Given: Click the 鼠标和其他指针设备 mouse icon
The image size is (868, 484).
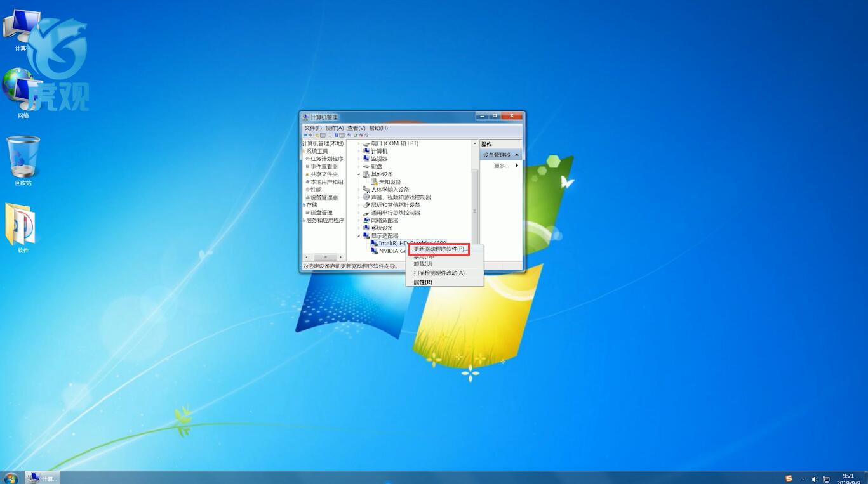Looking at the screenshot, I should (x=366, y=205).
